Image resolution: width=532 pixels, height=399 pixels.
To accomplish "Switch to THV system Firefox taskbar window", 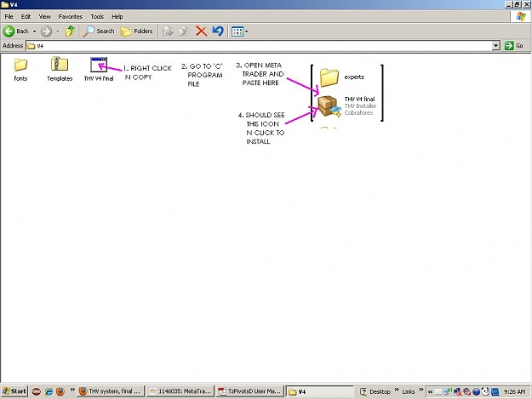I will tap(111, 391).
